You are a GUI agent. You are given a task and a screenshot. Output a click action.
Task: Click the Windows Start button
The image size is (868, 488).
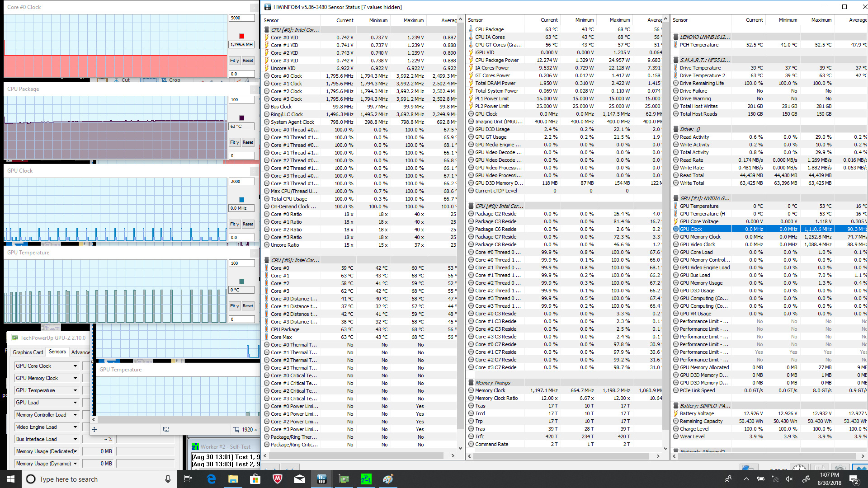click(x=11, y=479)
